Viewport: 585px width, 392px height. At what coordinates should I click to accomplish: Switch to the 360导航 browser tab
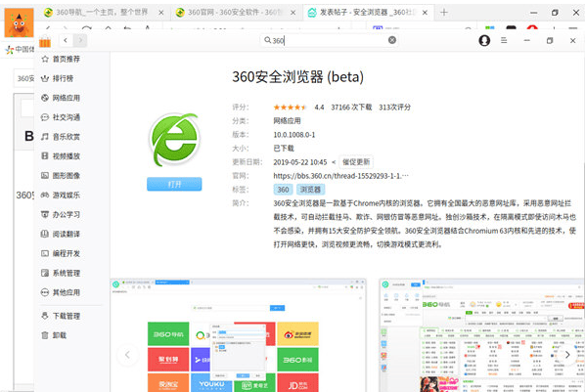102,13
